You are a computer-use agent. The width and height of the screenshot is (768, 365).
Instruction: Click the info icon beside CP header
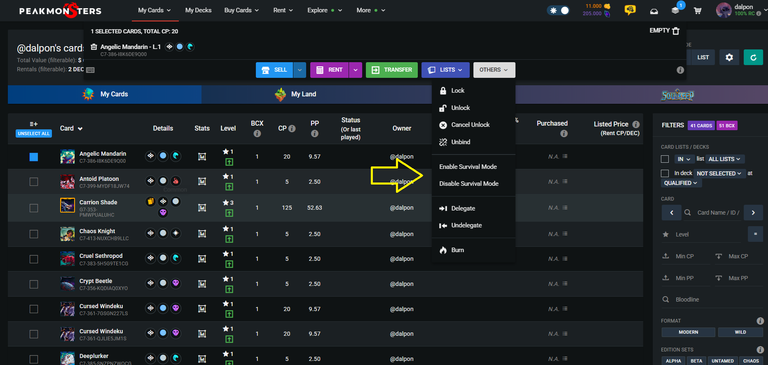(292, 128)
